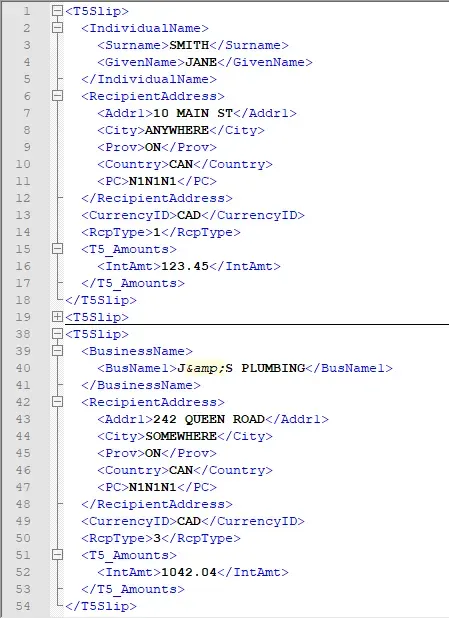This screenshot has height=618, width=449.
Task: Collapse the T5_Amounts fold on line 15
Action: pyautogui.click(x=58, y=249)
